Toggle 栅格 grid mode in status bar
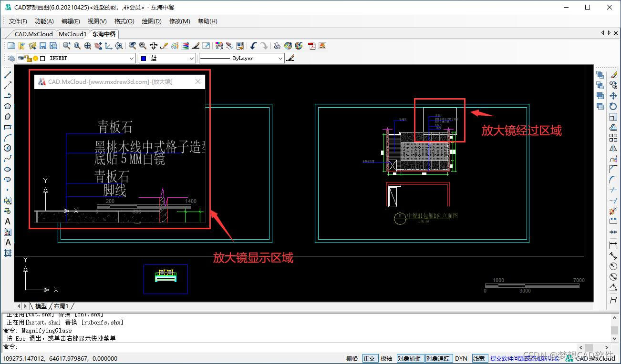Screen dimensions: 621x364 [352, 358]
